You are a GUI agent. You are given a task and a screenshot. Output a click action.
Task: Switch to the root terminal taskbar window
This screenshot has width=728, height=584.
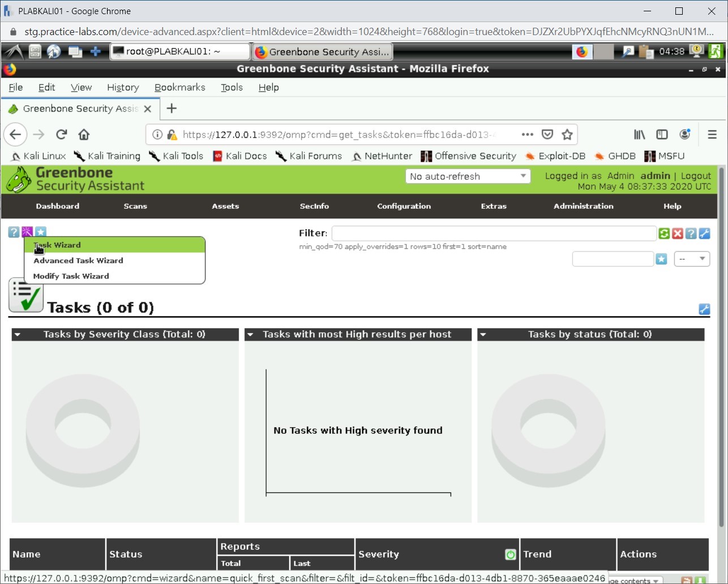[x=180, y=51]
